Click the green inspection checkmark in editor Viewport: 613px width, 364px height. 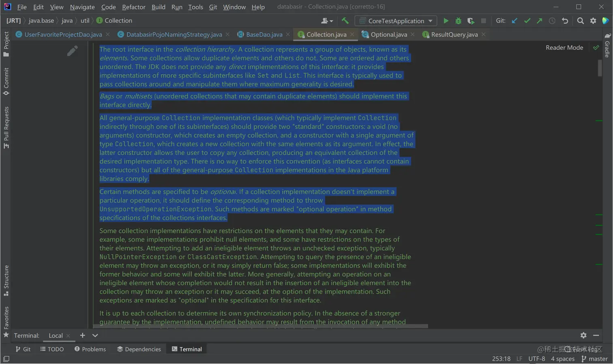tap(596, 47)
